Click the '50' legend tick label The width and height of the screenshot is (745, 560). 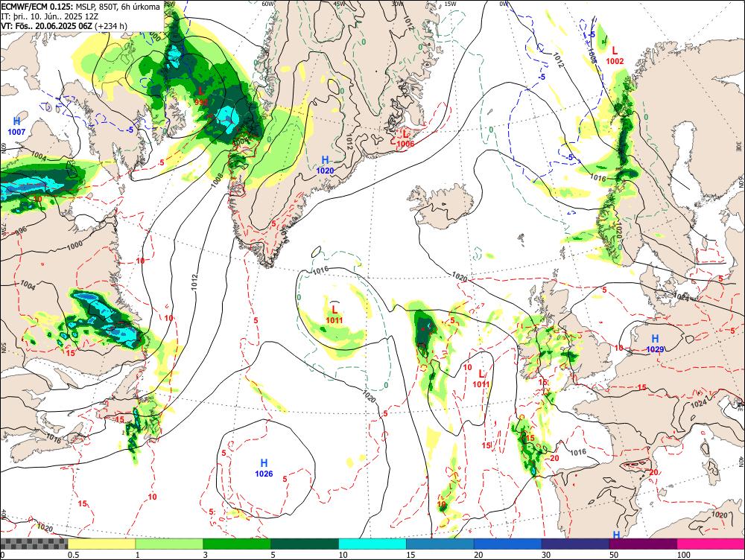[x=614, y=555]
